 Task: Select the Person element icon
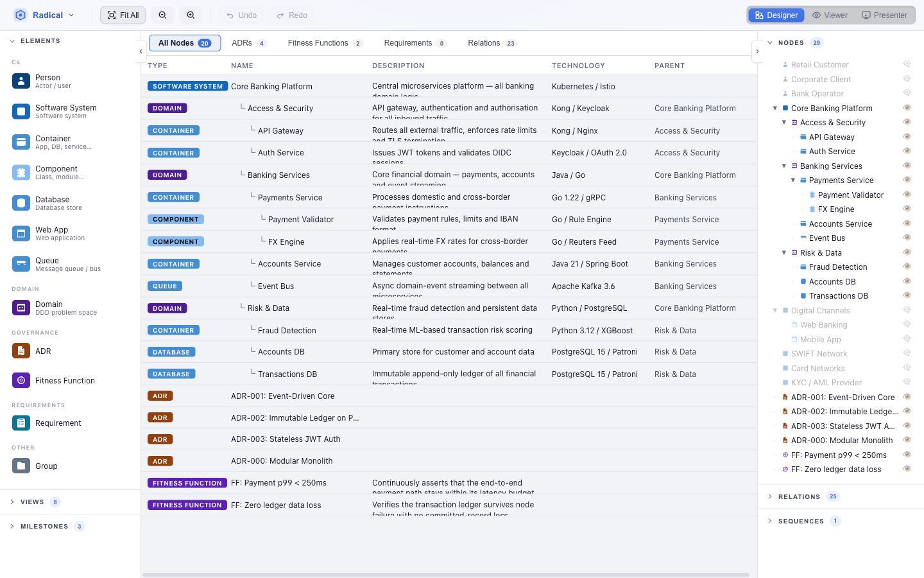coord(21,81)
